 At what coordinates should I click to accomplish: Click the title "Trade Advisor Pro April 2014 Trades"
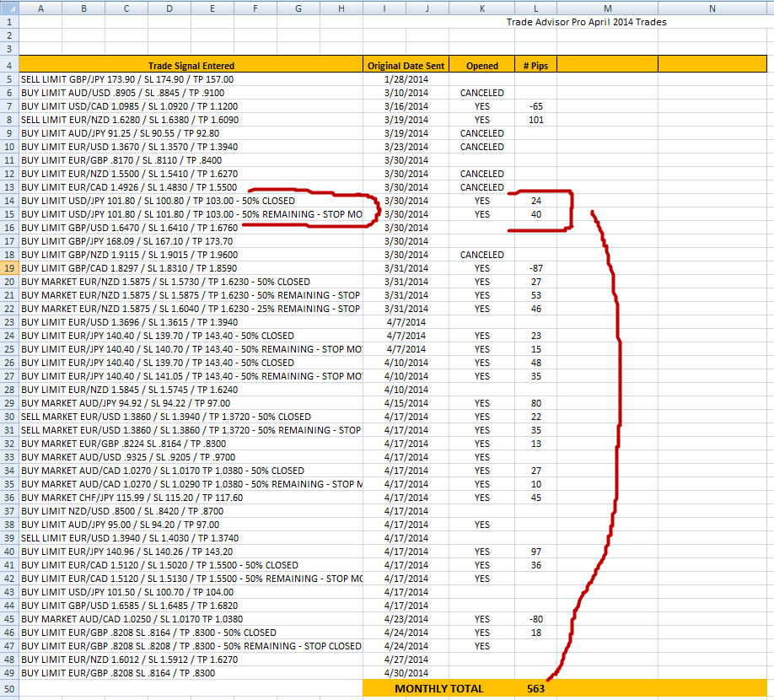[x=587, y=22]
